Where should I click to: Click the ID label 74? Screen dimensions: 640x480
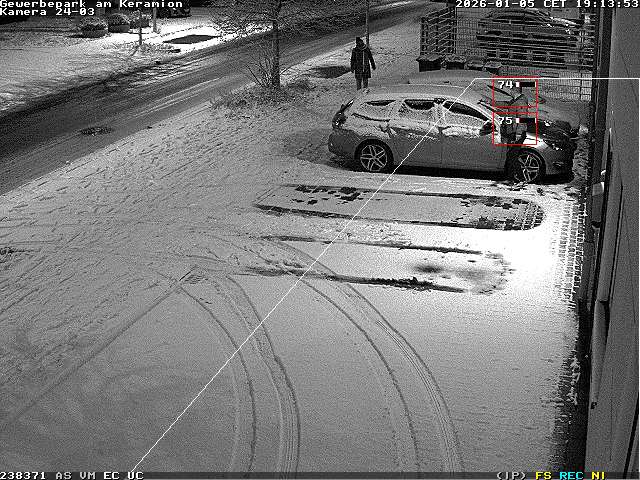tap(504, 85)
